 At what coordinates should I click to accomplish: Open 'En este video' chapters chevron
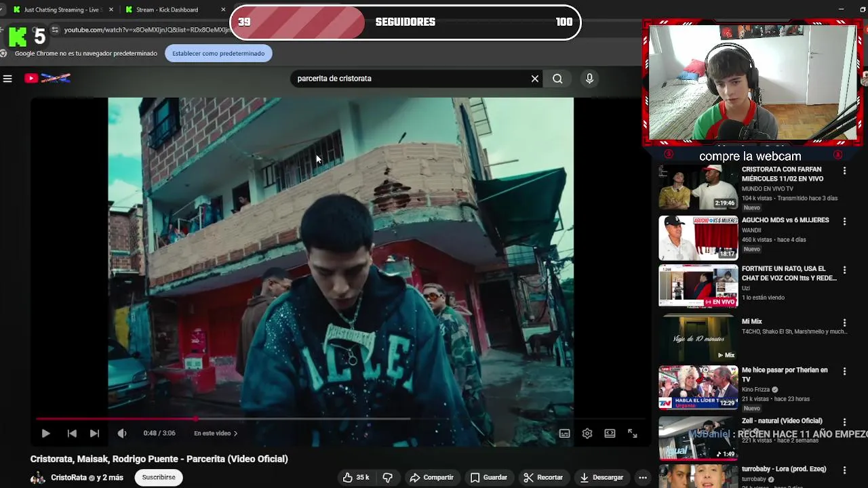(216, 433)
